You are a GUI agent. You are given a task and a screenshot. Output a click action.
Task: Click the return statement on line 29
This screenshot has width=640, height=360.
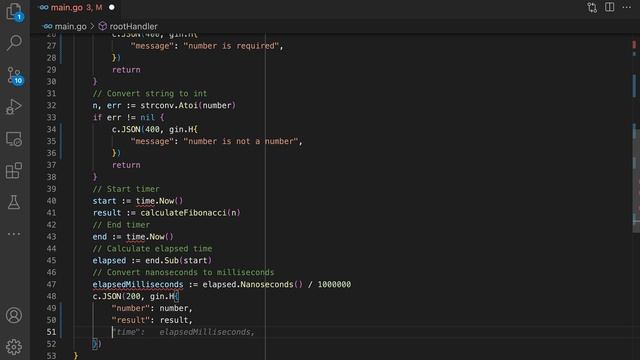pyautogui.click(x=126, y=70)
